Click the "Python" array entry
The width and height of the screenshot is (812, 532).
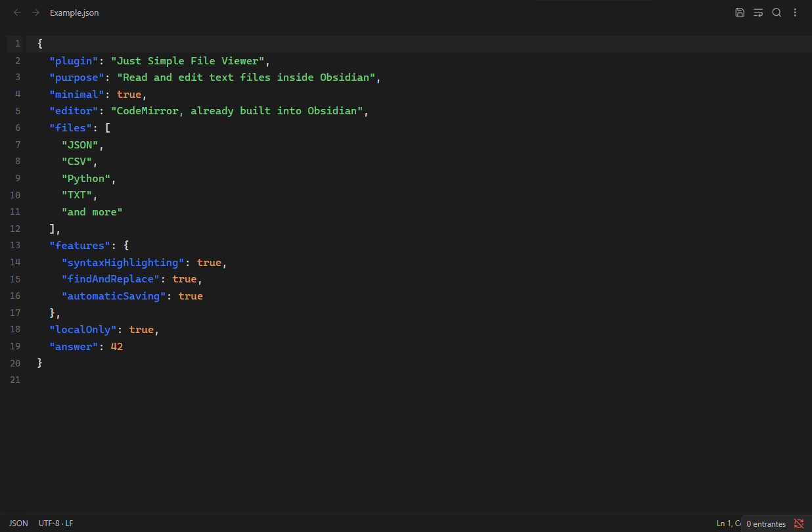tap(87, 179)
